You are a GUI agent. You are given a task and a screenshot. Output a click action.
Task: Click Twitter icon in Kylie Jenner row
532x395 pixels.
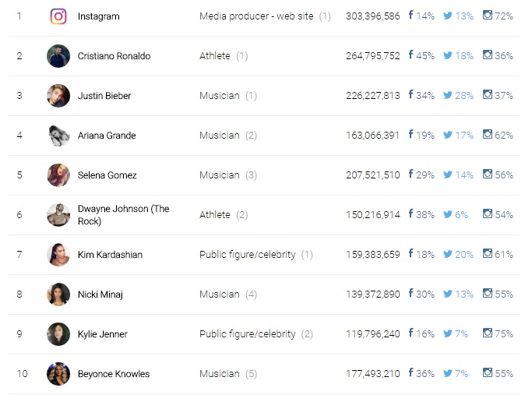448,333
